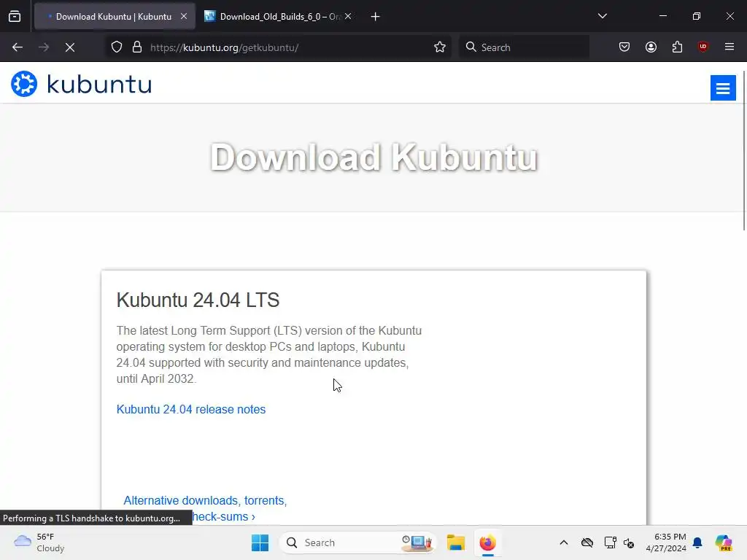Viewport: 747px width, 560px height.
Task: Close the Download Kubuntu tab
Action: [184, 16]
